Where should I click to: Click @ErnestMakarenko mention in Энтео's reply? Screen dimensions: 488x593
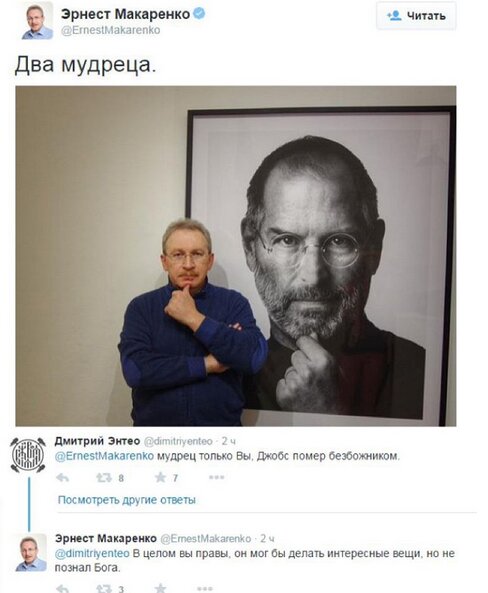pyautogui.click(x=104, y=456)
